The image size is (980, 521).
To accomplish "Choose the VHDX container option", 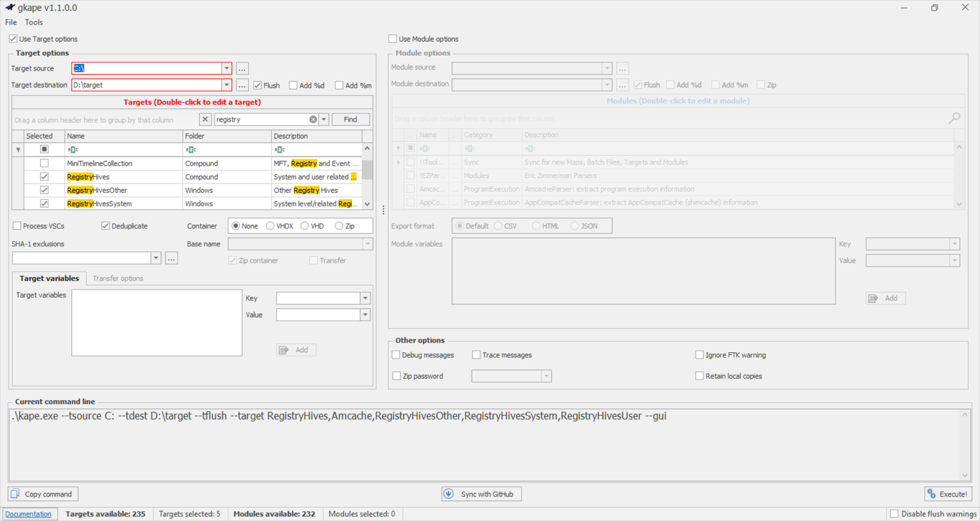I will (x=270, y=226).
